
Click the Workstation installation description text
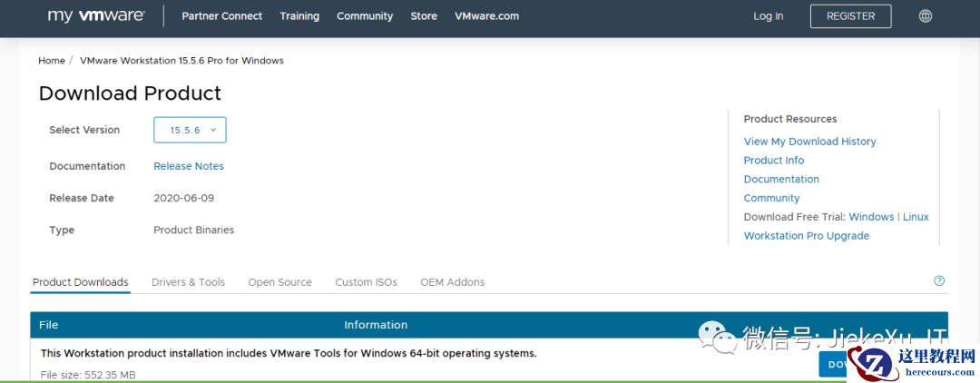(289, 353)
